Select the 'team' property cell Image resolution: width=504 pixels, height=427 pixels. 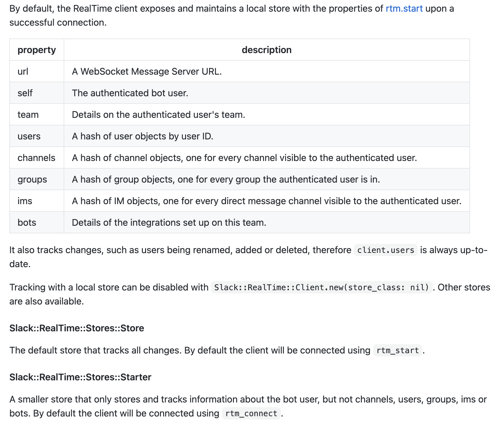click(x=37, y=115)
